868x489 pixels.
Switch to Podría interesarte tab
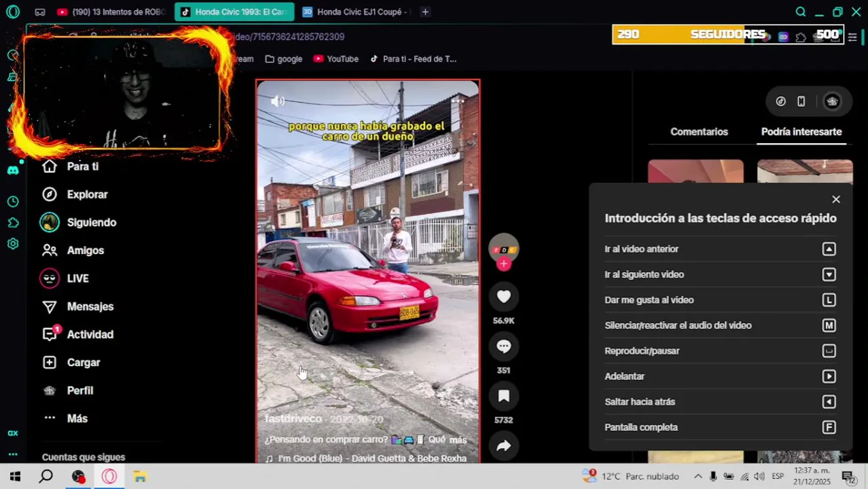pyautogui.click(x=801, y=132)
